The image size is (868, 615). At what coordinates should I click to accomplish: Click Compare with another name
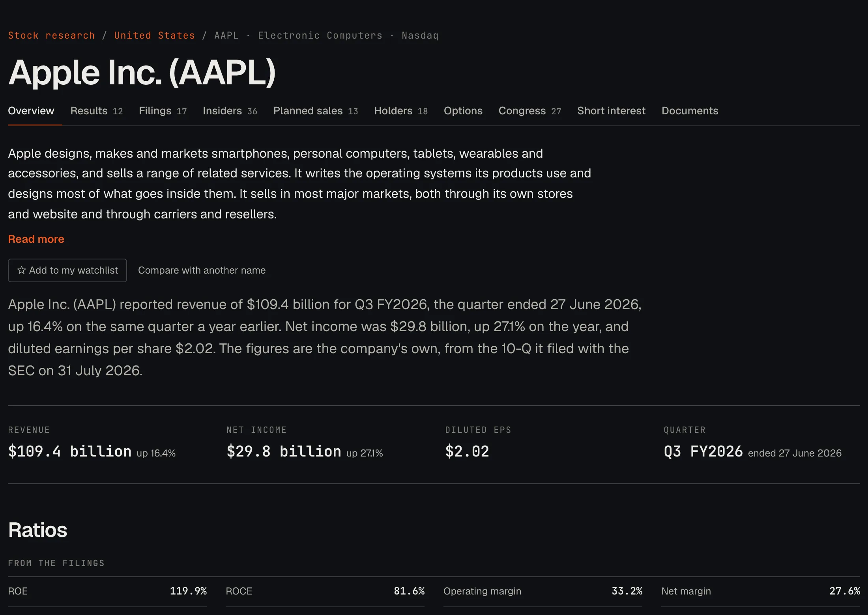[x=202, y=270]
